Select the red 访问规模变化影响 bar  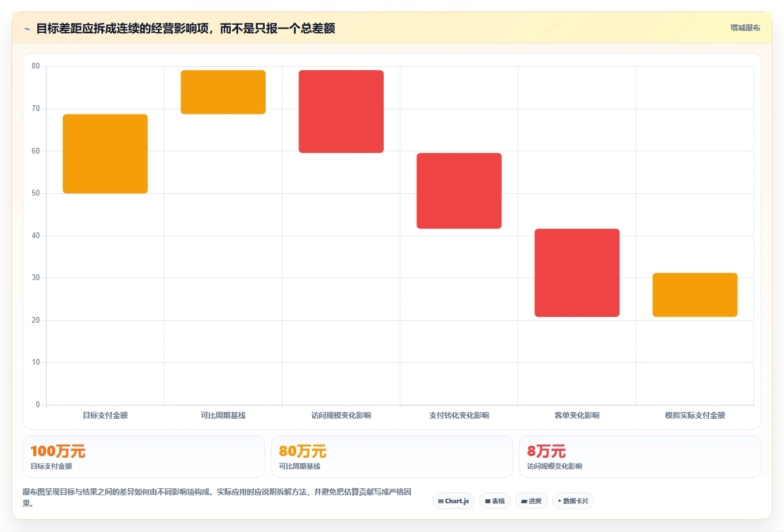[x=341, y=112]
